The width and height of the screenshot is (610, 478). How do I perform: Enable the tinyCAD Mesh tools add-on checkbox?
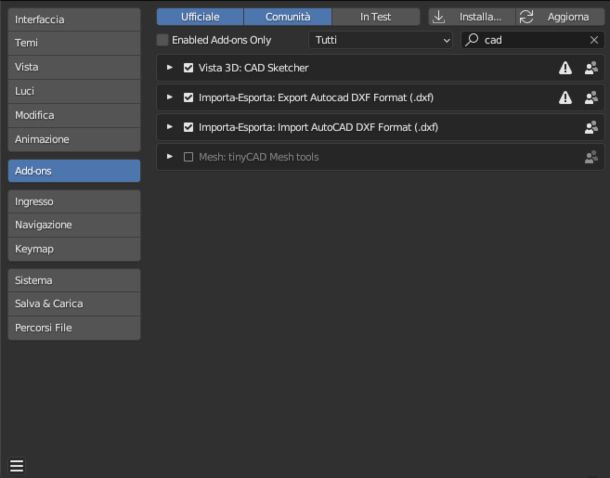pyautogui.click(x=188, y=157)
